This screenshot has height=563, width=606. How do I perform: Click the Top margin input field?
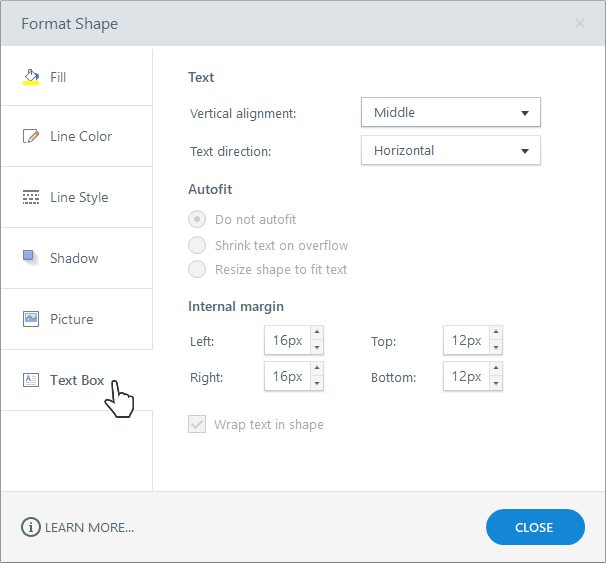click(x=466, y=341)
